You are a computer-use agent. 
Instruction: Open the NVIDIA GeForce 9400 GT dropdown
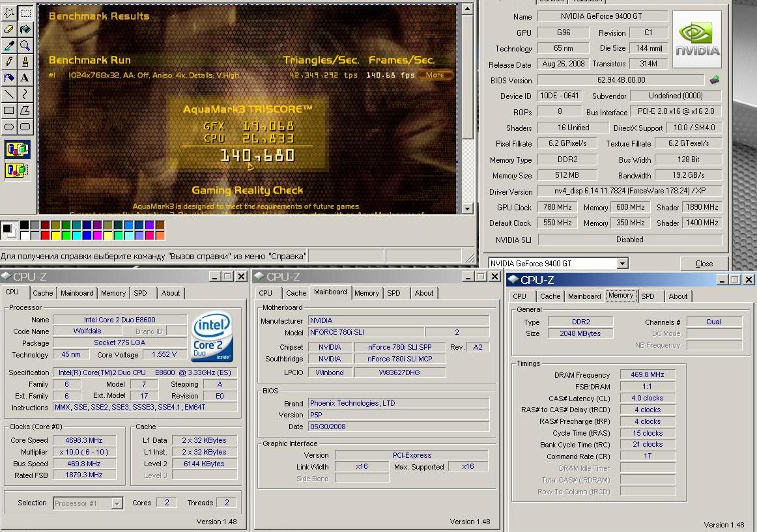tap(622, 264)
